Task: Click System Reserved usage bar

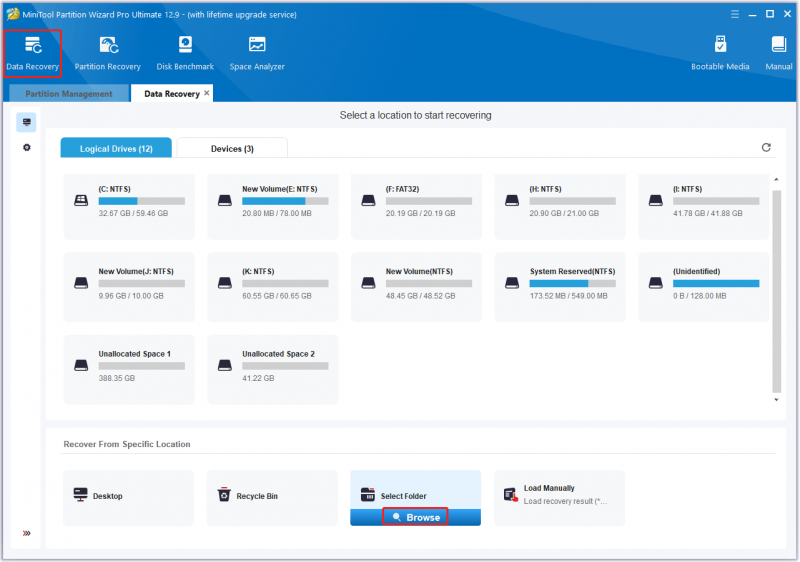Action: coord(572,284)
